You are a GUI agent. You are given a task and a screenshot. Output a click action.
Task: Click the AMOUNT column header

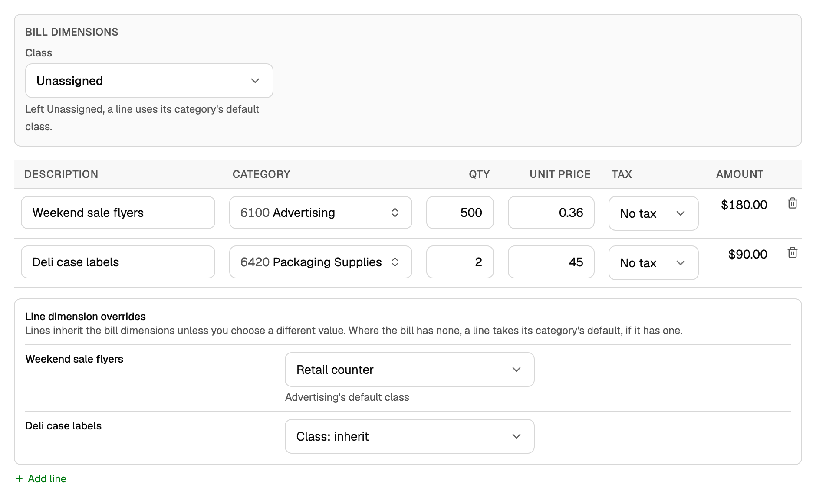[740, 174]
